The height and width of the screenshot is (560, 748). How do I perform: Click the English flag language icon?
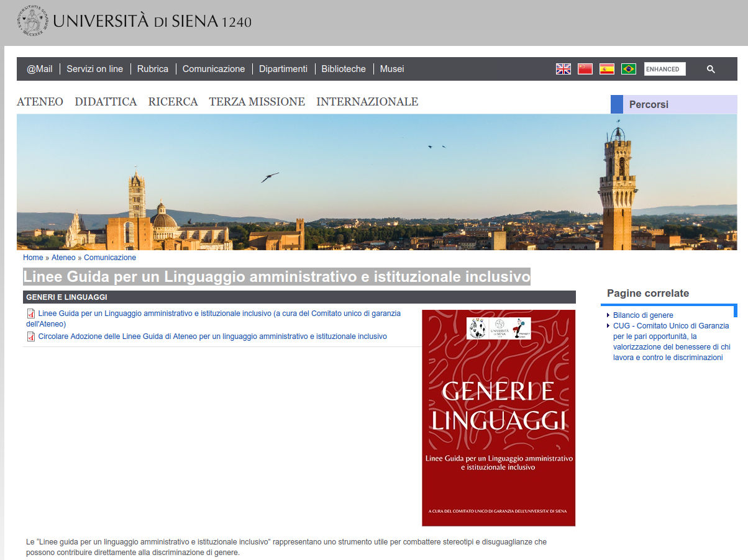click(563, 69)
